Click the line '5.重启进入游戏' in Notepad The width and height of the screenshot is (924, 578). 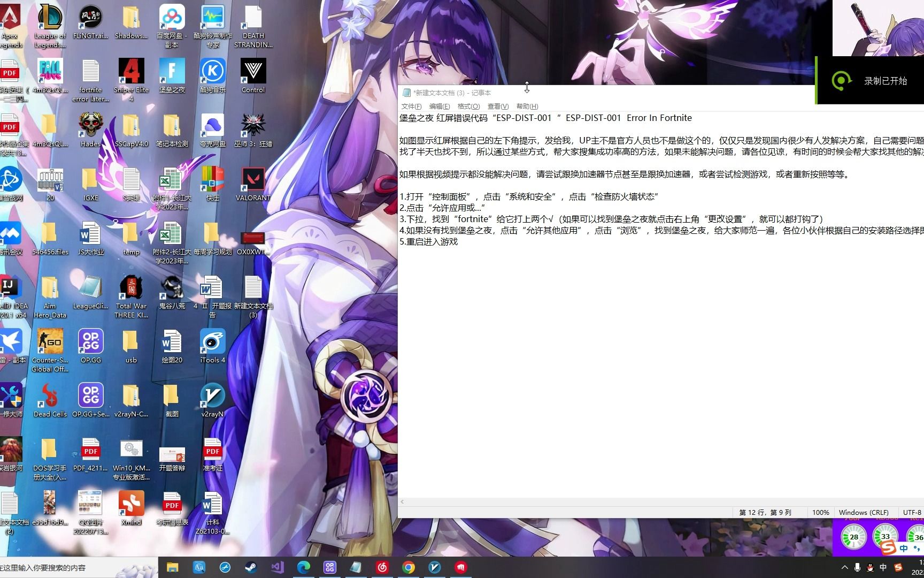(429, 242)
